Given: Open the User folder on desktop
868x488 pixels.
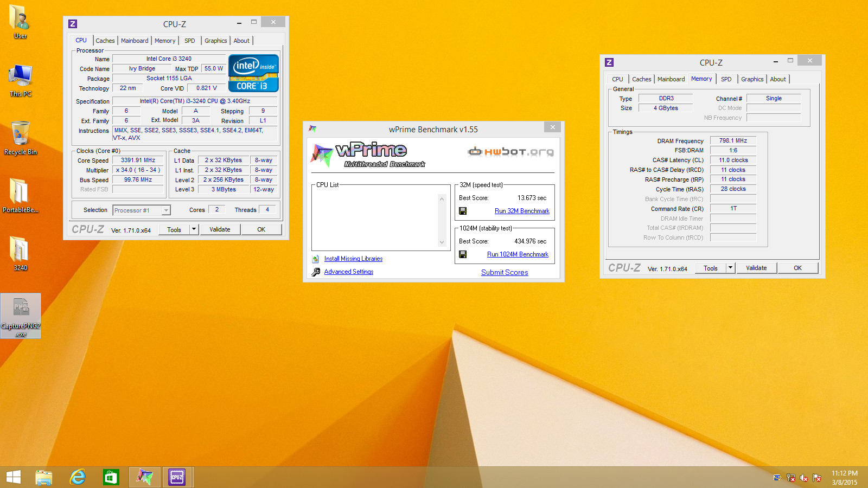Looking at the screenshot, I should [x=20, y=22].
